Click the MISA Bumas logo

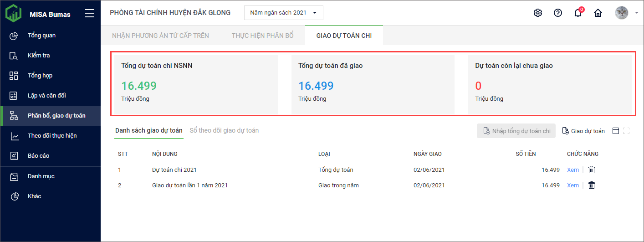14,14
